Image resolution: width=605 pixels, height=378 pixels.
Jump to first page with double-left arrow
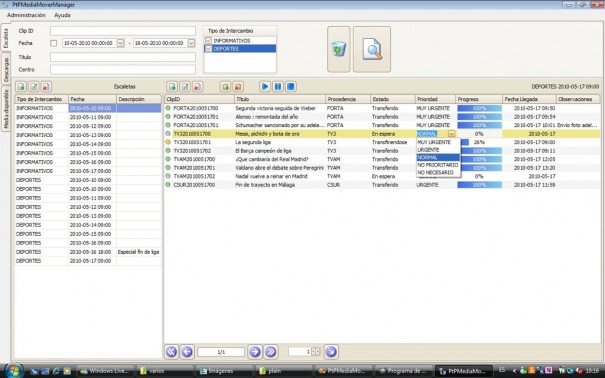172,351
